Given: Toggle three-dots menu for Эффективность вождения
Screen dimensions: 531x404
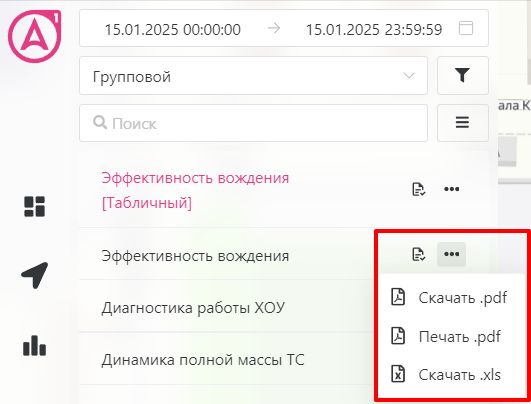Looking at the screenshot, I should (451, 254).
